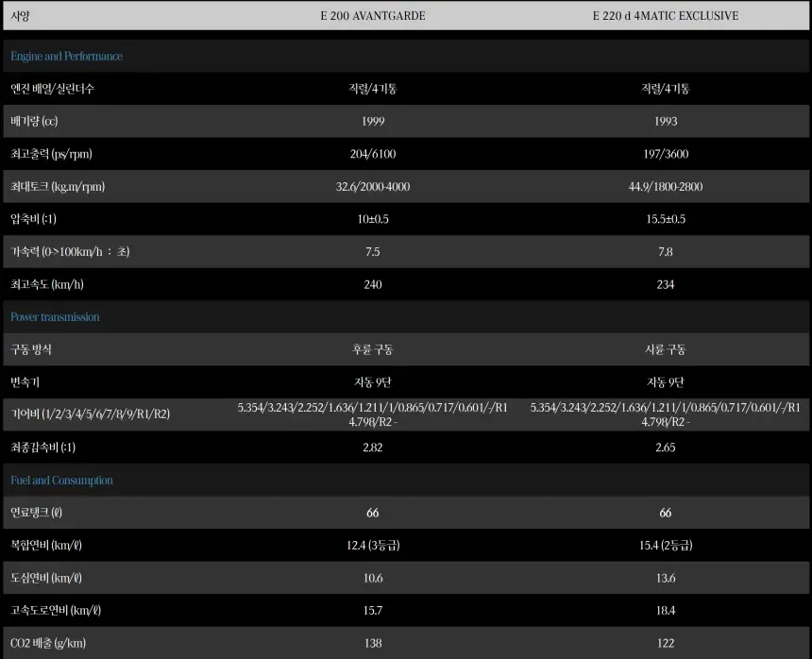Click the E 200 AVANTGARDE column header
The width and height of the screenshot is (812, 659).
(373, 15)
